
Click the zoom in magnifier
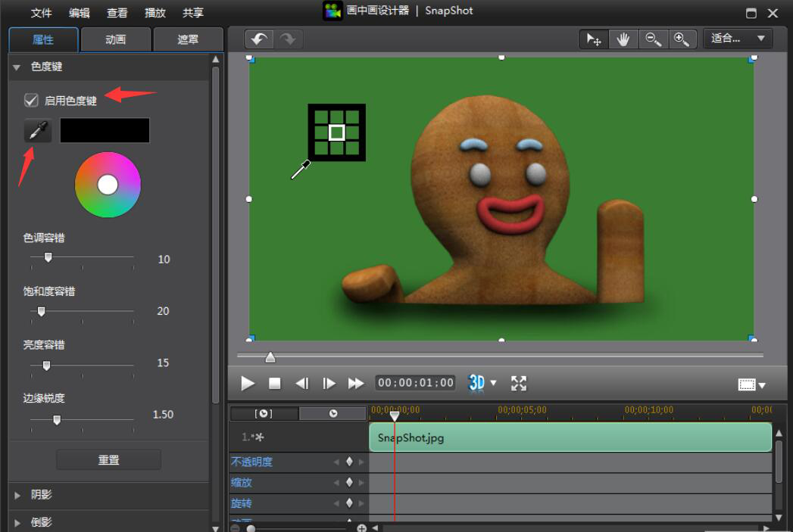(x=681, y=39)
